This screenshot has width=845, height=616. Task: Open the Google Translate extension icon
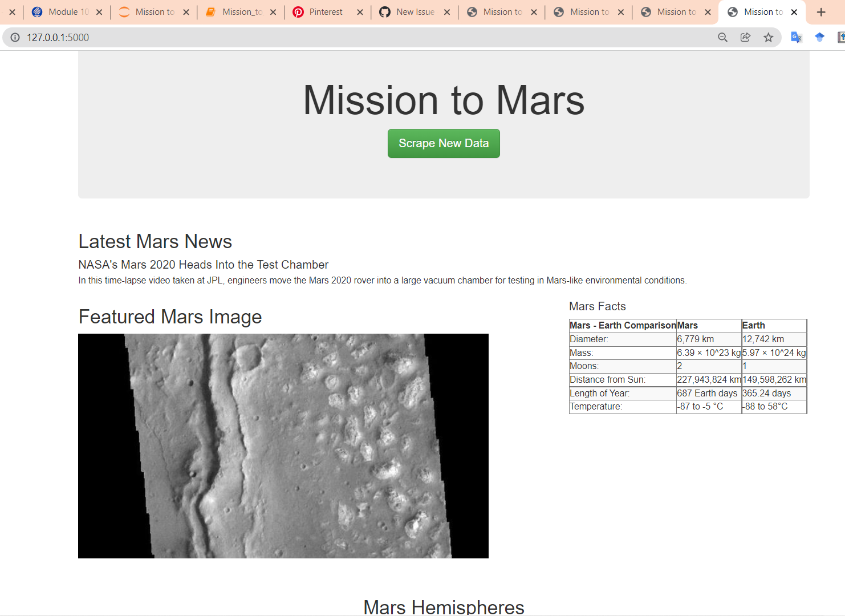tap(797, 38)
